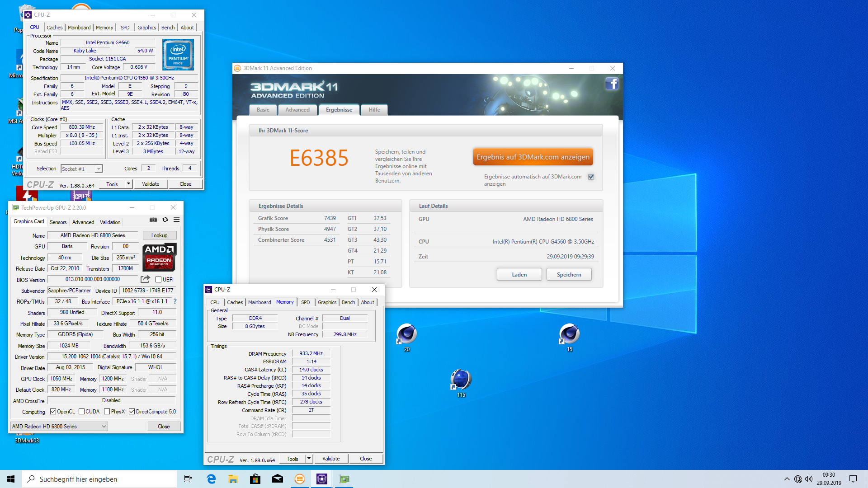Toggle the CUDA checkbox in GPU-Z
Image resolution: width=868 pixels, height=488 pixels.
(x=81, y=412)
